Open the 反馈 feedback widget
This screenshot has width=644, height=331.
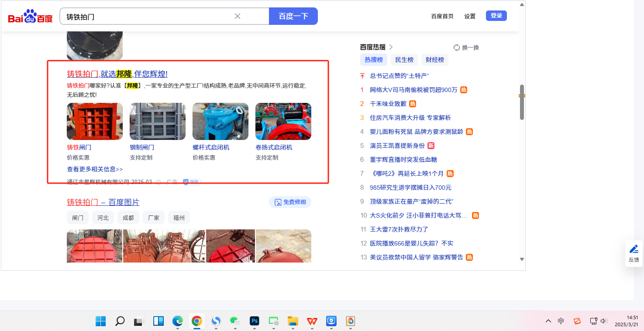click(x=634, y=253)
